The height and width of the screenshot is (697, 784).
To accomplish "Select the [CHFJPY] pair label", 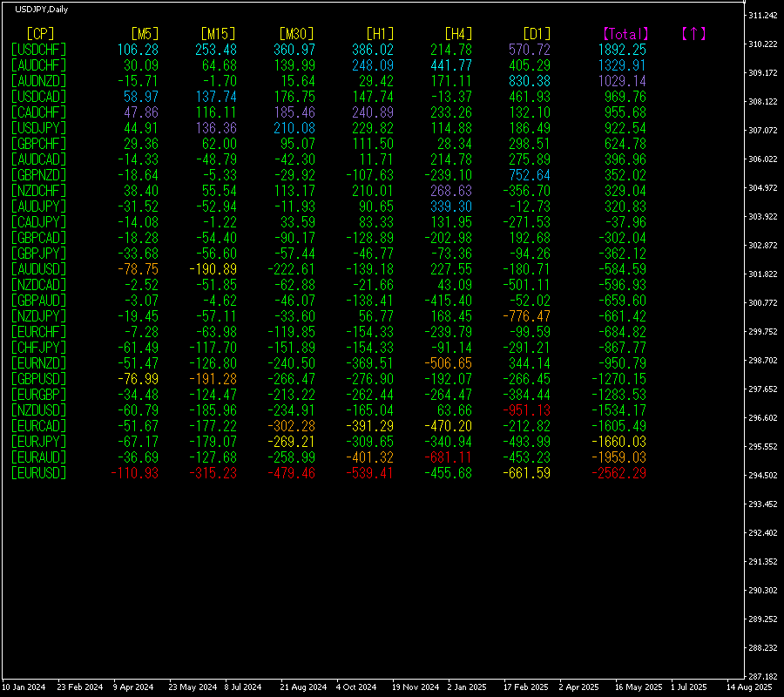I will click(38, 348).
